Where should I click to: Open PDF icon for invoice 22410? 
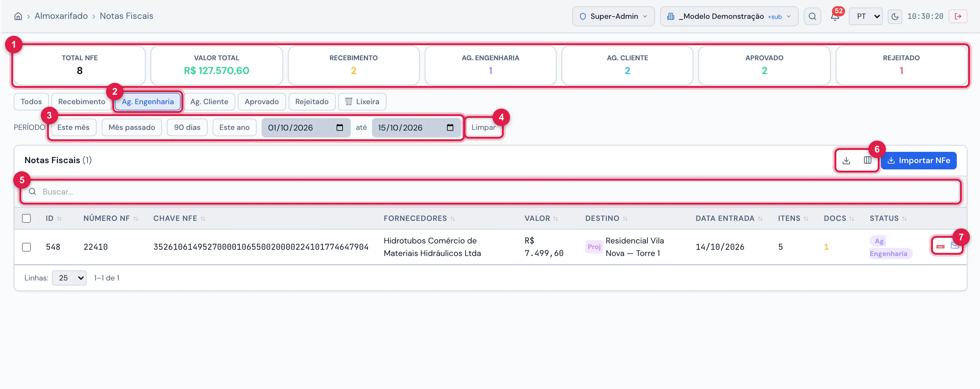coord(940,246)
